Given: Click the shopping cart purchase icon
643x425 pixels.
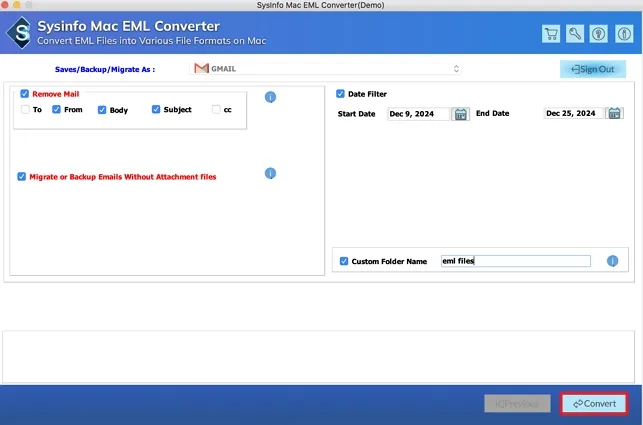Looking at the screenshot, I should [x=551, y=34].
